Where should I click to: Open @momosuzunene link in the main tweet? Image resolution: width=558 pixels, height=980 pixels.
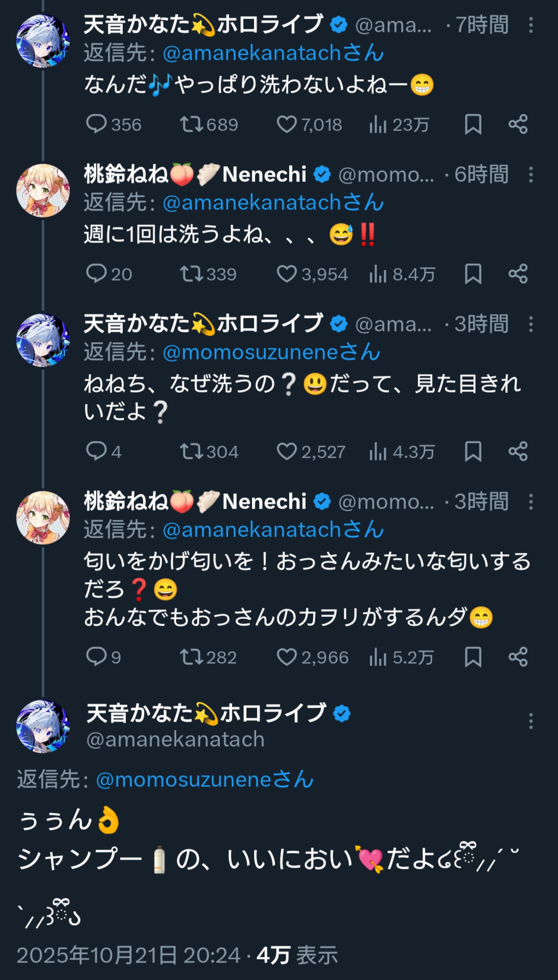pyautogui.click(x=205, y=780)
